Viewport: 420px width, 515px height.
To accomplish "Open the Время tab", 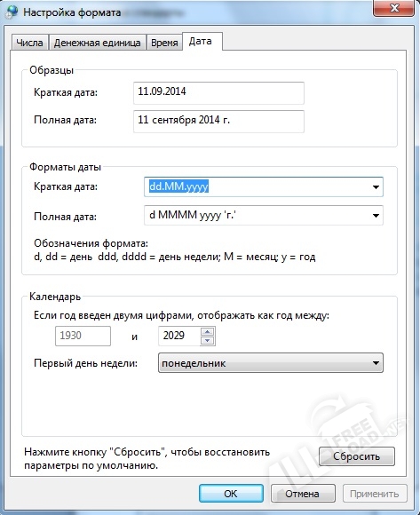I will (x=164, y=43).
